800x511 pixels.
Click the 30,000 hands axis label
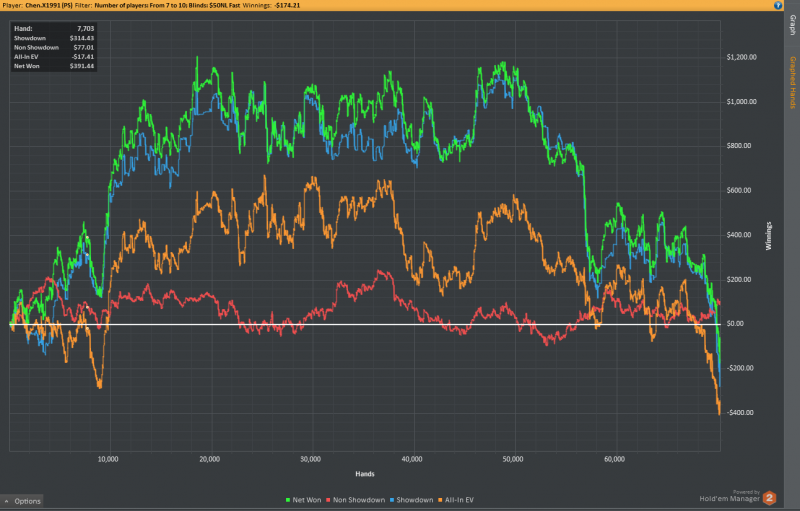coord(311,460)
